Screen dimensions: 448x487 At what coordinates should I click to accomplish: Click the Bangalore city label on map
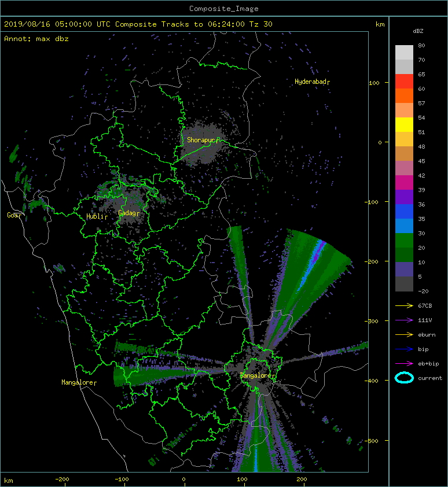click(x=258, y=375)
